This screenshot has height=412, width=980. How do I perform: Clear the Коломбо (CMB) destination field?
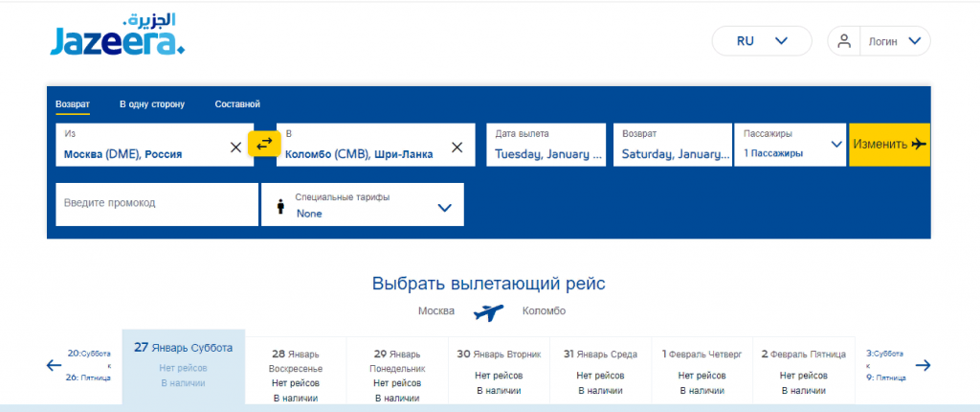pos(457,148)
